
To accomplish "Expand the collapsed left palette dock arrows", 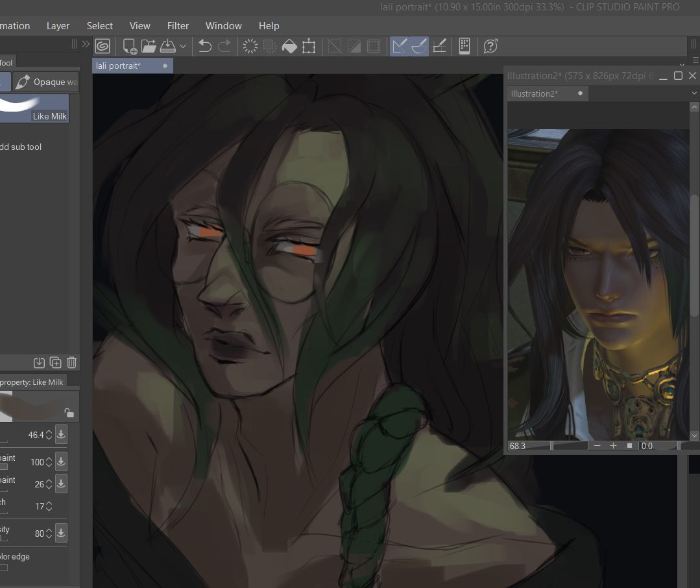I will click(x=86, y=44).
